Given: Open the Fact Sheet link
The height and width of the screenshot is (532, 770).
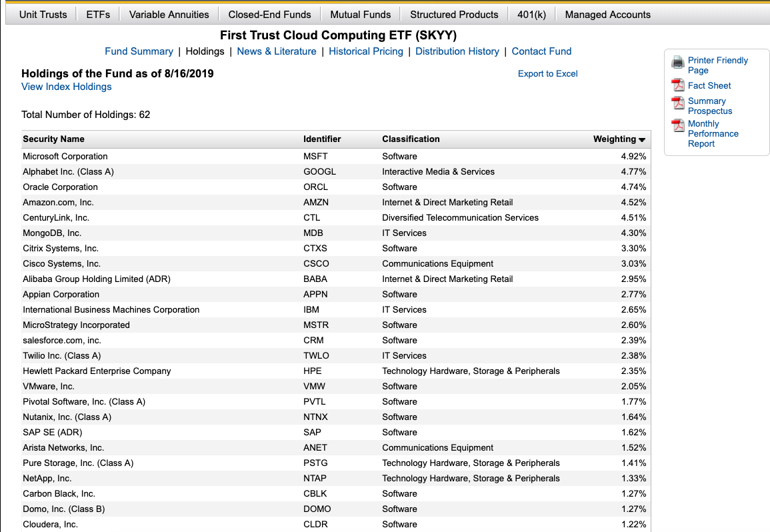Looking at the screenshot, I should pos(709,85).
